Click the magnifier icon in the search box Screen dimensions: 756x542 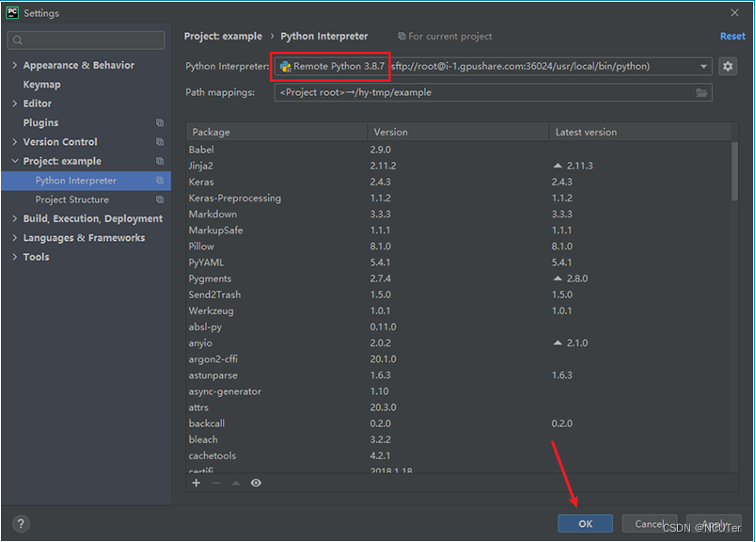click(x=20, y=40)
